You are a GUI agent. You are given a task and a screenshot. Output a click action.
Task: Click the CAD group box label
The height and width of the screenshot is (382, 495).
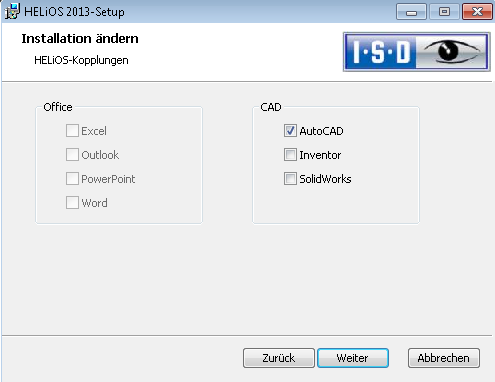point(271,107)
